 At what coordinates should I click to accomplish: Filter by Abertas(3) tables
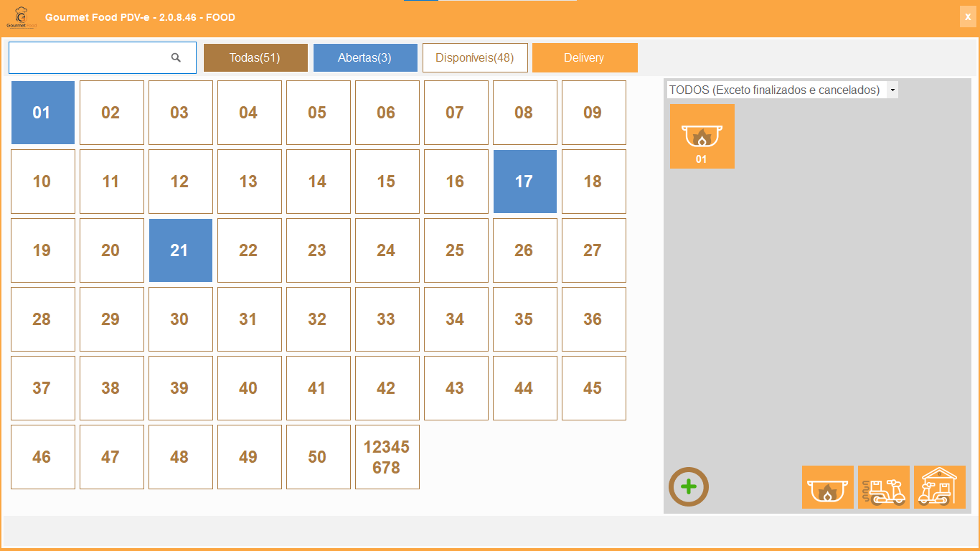(365, 58)
